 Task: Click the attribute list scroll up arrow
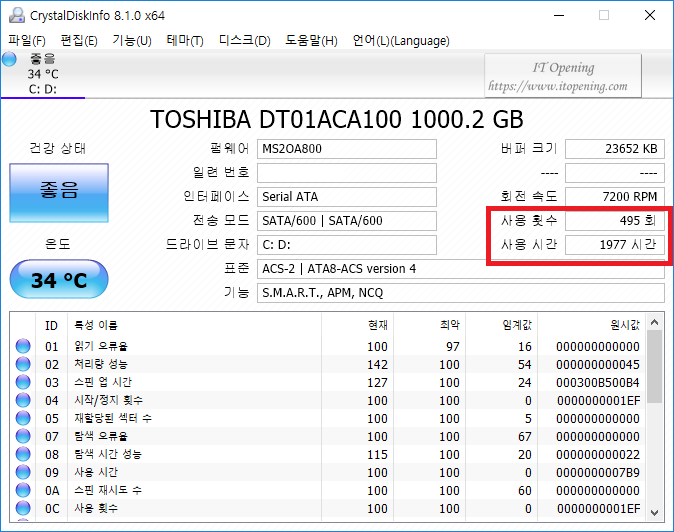click(x=655, y=322)
